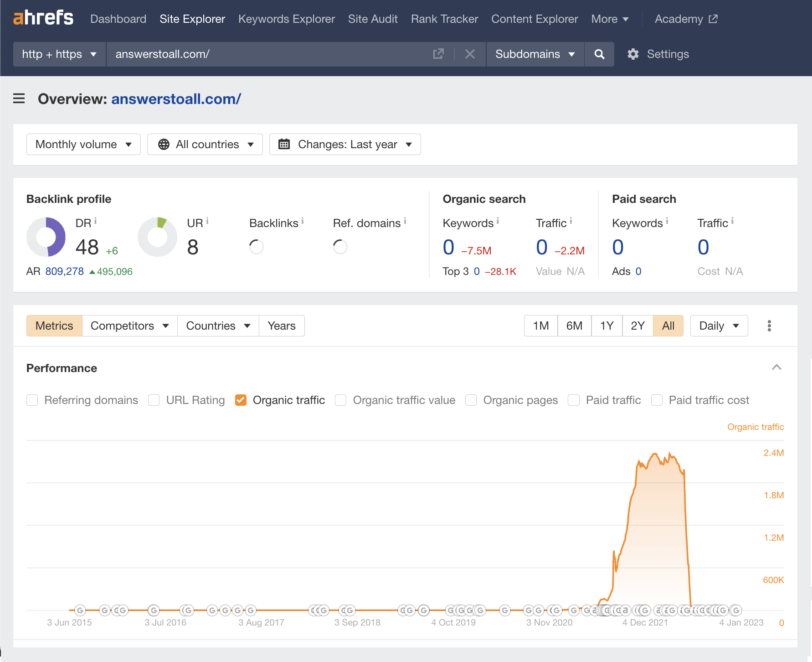This screenshot has height=662, width=812.
Task: Open the answerstoall.com/ overview link
Action: point(176,98)
